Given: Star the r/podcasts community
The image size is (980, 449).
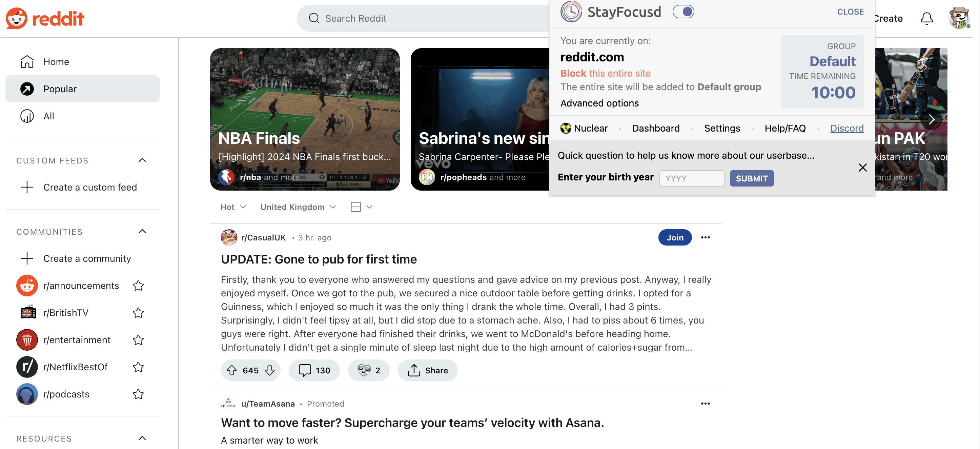Looking at the screenshot, I should (138, 394).
